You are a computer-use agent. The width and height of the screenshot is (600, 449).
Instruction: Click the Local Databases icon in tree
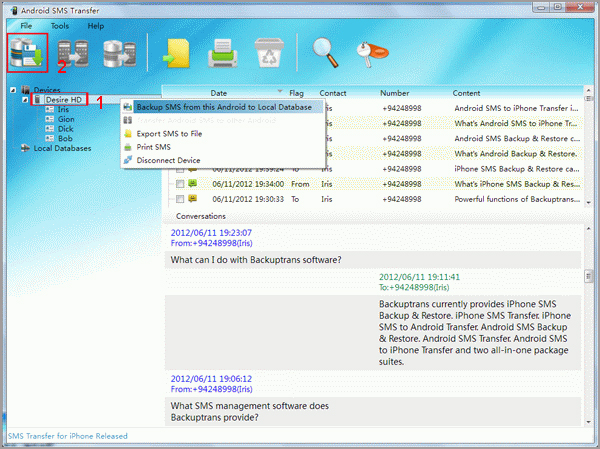tap(26, 148)
